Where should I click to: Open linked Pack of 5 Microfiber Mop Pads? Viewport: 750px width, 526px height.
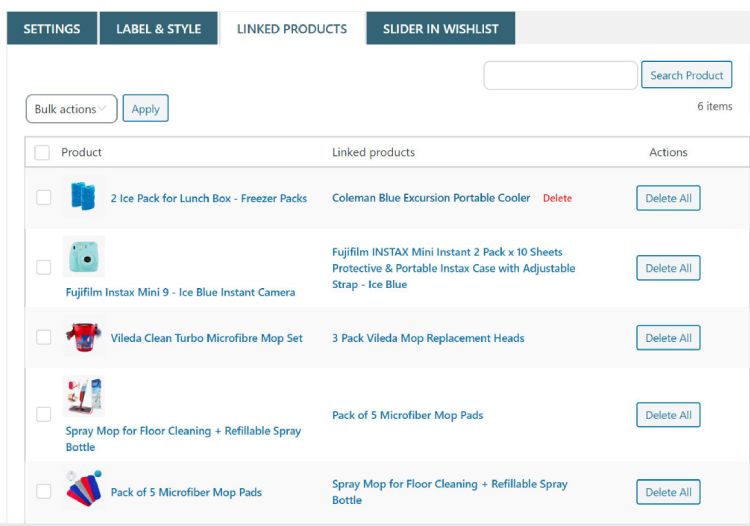[x=408, y=415]
